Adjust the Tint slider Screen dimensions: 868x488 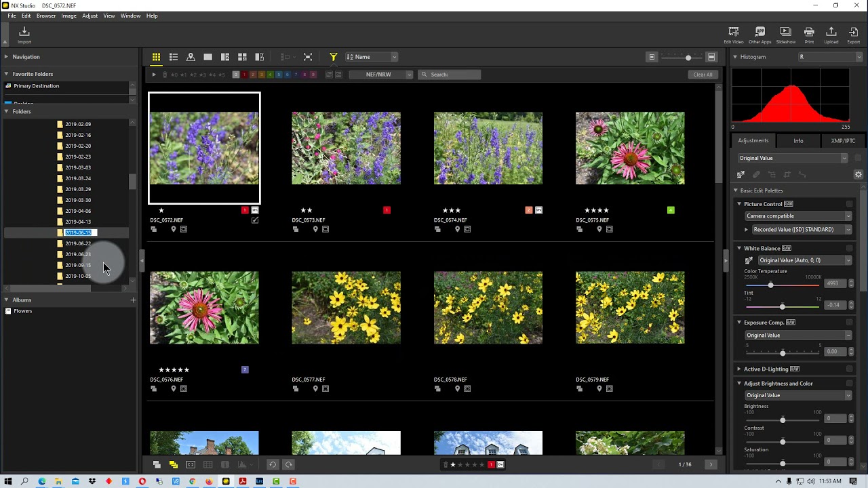click(782, 306)
